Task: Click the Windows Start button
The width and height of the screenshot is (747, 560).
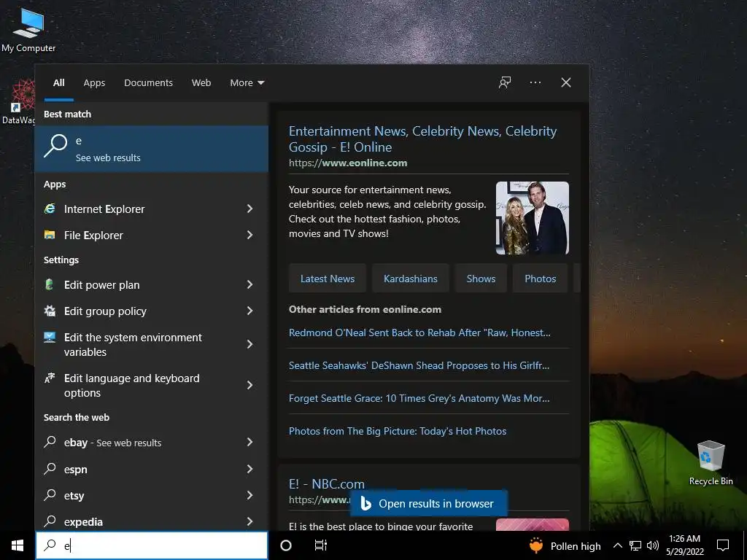Action: pyautogui.click(x=18, y=545)
